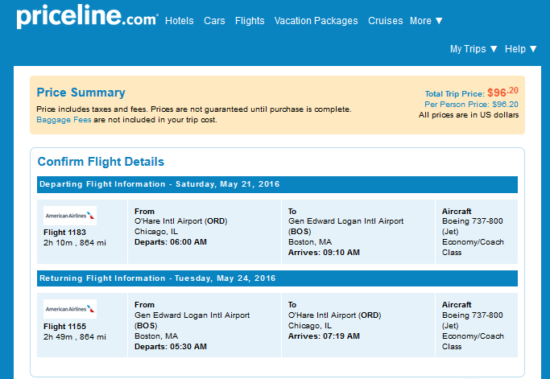Click the Departing Flight Information header bar
The image size is (550, 379).
277,185
